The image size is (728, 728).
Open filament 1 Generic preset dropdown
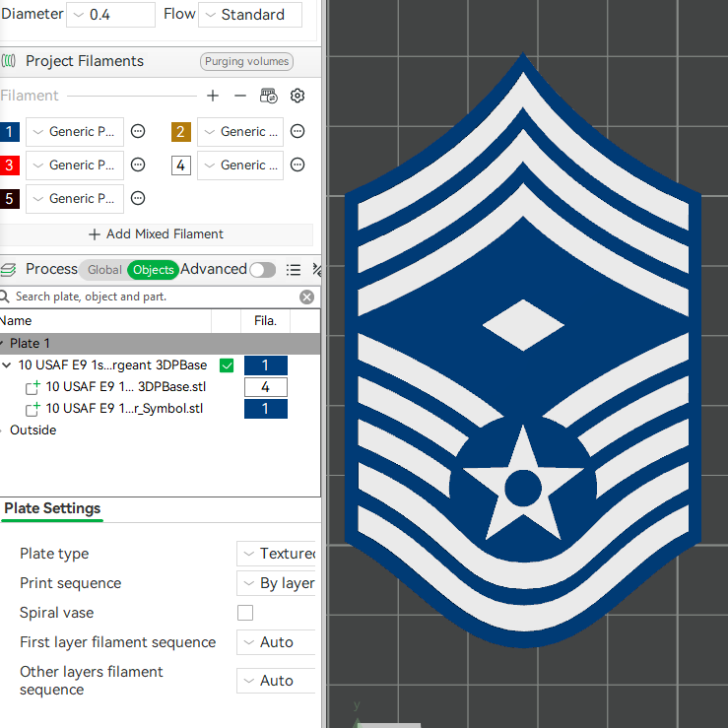[75, 132]
